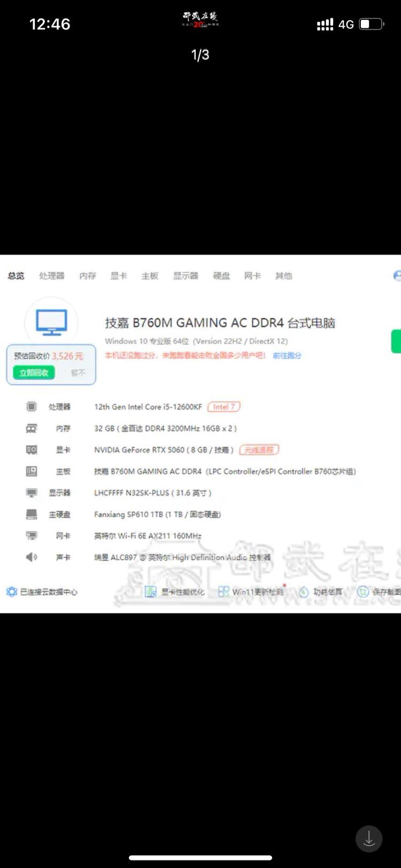This screenshot has height=868, width=401.
Task: Click the processor chip icon
Action: click(32, 406)
